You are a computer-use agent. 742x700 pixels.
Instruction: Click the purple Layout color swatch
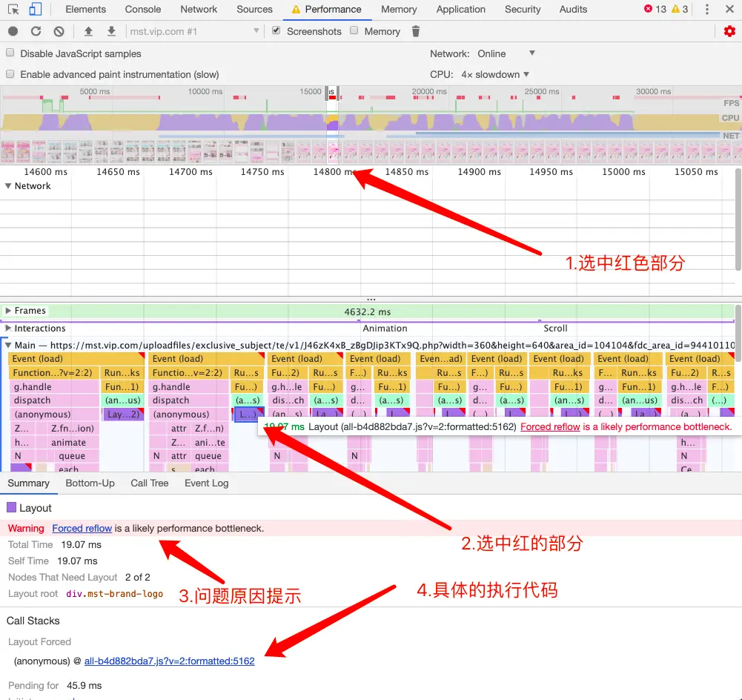coord(11,507)
